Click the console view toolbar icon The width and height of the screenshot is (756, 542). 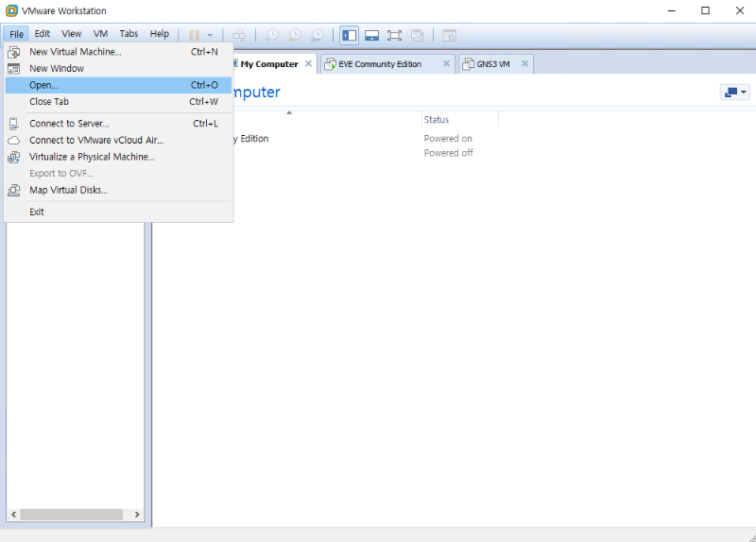450,35
